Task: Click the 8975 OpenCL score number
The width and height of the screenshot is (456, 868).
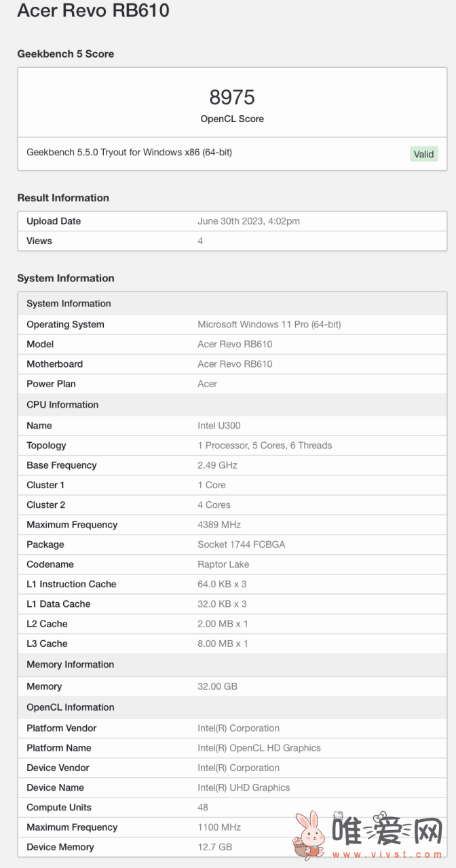Action: point(232,98)
